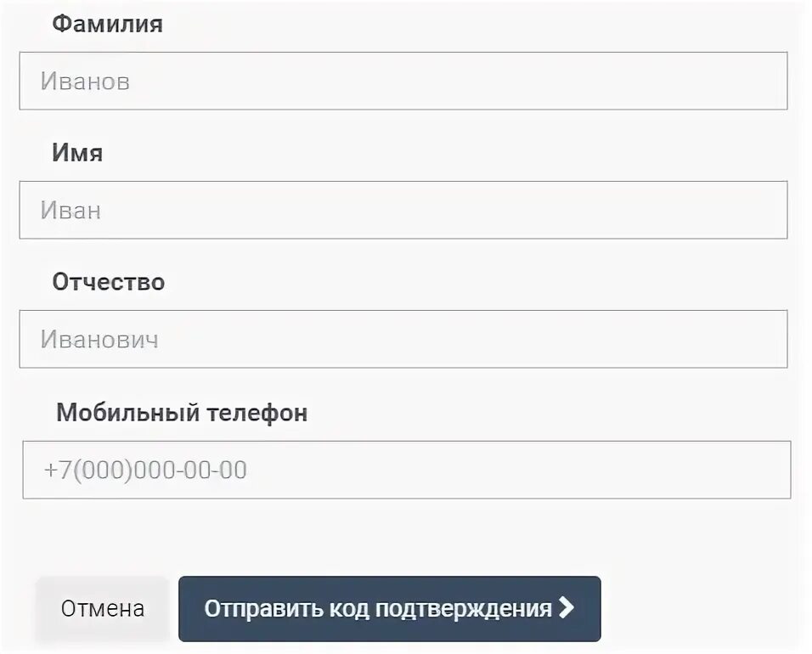Click the Иванов placeholder text
The width and height of the screenshot is (812, 654).
[x=85, y=82]
